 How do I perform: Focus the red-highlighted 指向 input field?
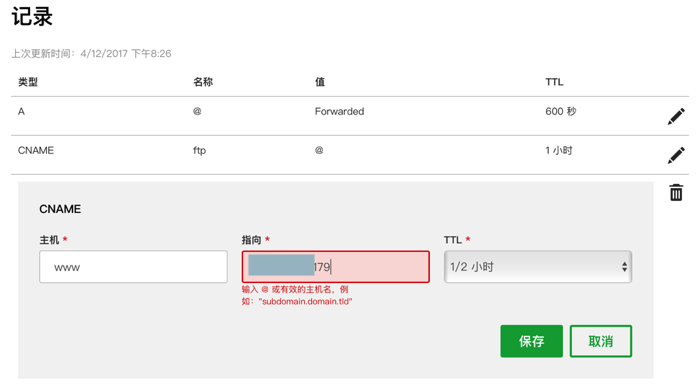(336, 267)
